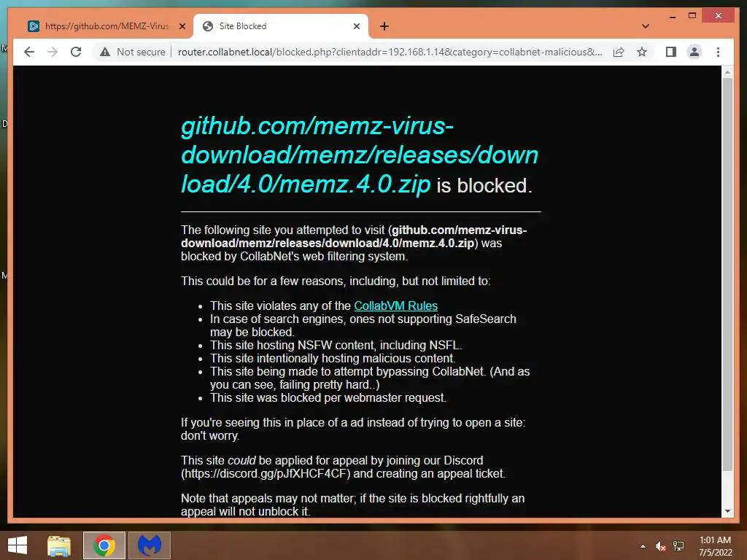Close the Site Blocked tab
Screen dimensions: 747x560
[x=356, y=26]
